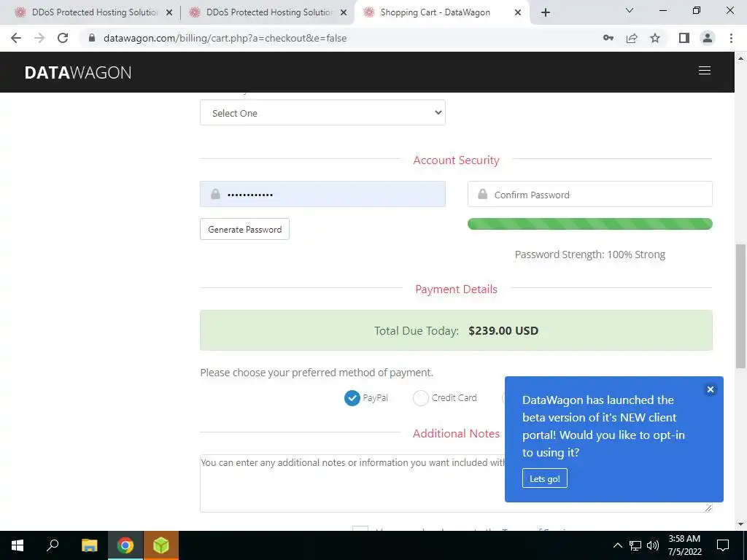This screenshot has height=560, width=747.
Task: Click the Payment Details heading
Action: click(456, 289)
